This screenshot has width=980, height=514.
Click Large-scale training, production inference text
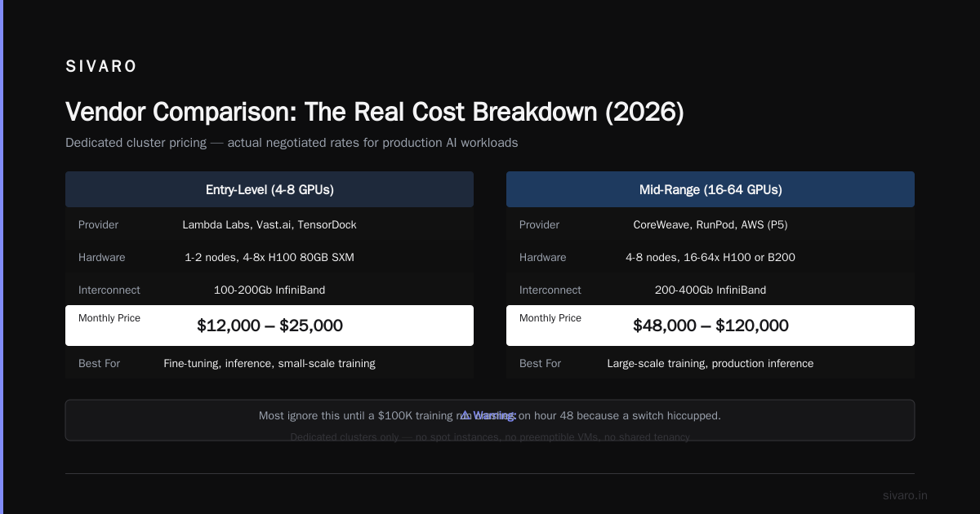click(710, 363)
